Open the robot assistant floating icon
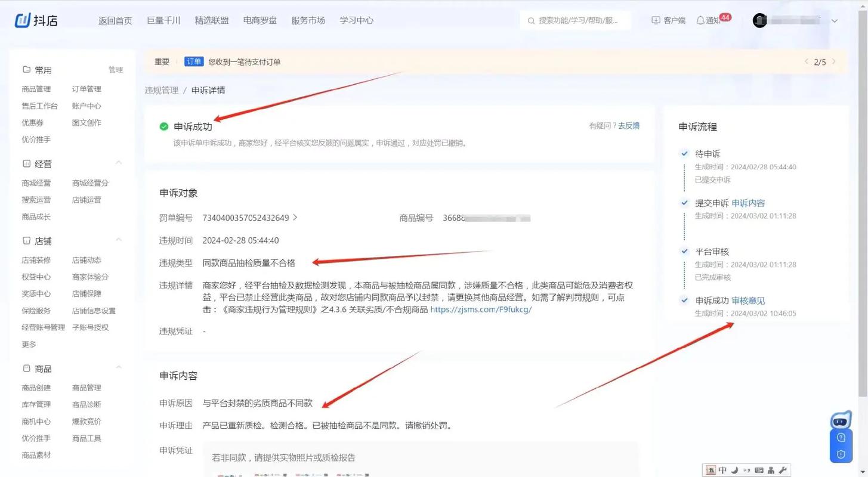The height and width of the screenshot is (477, 868). 841,420
